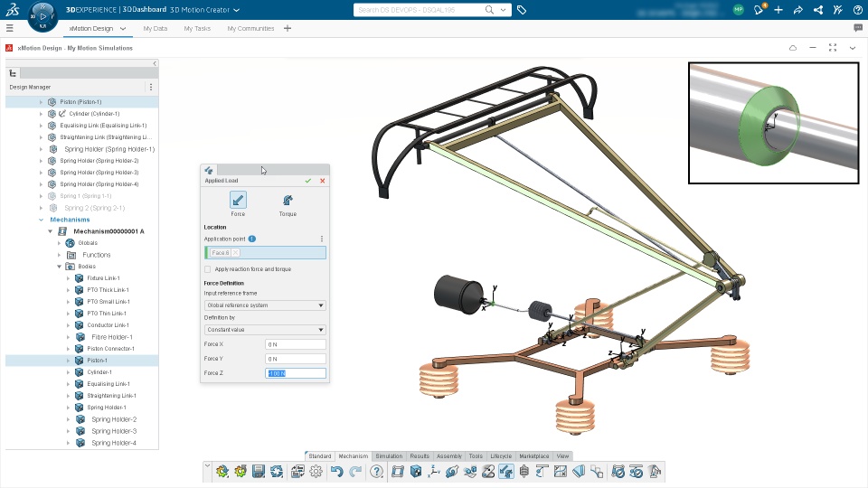Open the Assembly action bar tab

[x=449, y=455]
